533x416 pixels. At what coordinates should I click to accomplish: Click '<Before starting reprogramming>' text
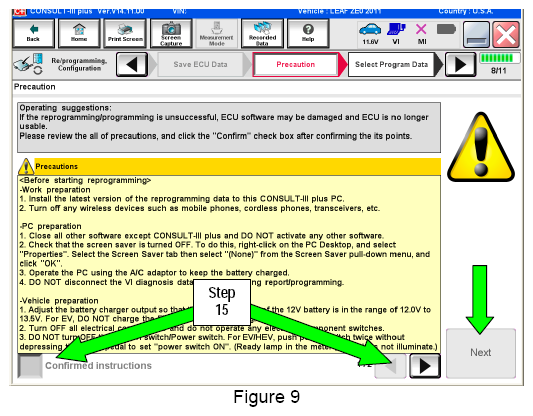click(x=85, y=180)
